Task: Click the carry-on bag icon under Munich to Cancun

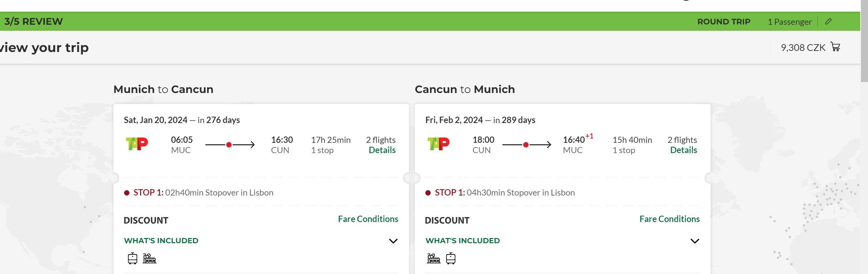Action: (x=133, y=258)
